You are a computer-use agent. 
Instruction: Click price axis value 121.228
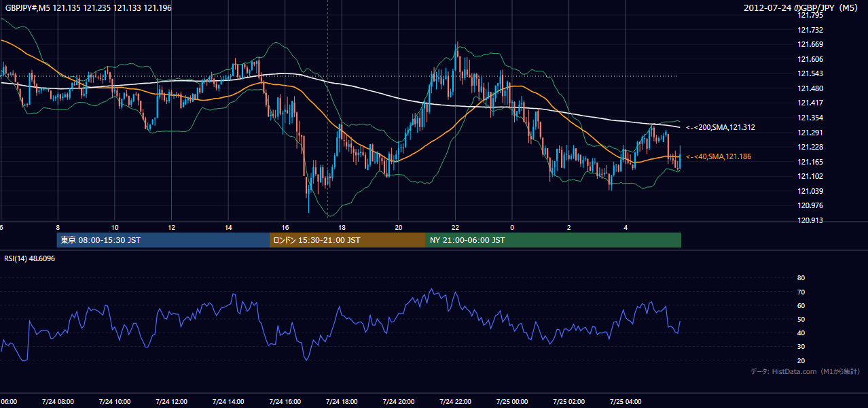(x=810, y=148)
